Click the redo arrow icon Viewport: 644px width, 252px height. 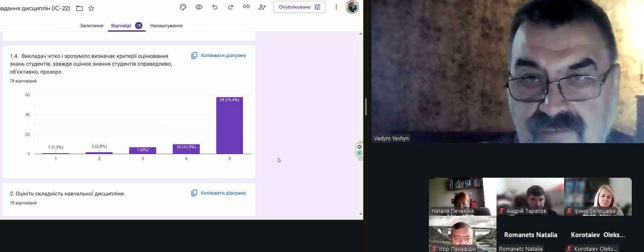click(230, 7)
